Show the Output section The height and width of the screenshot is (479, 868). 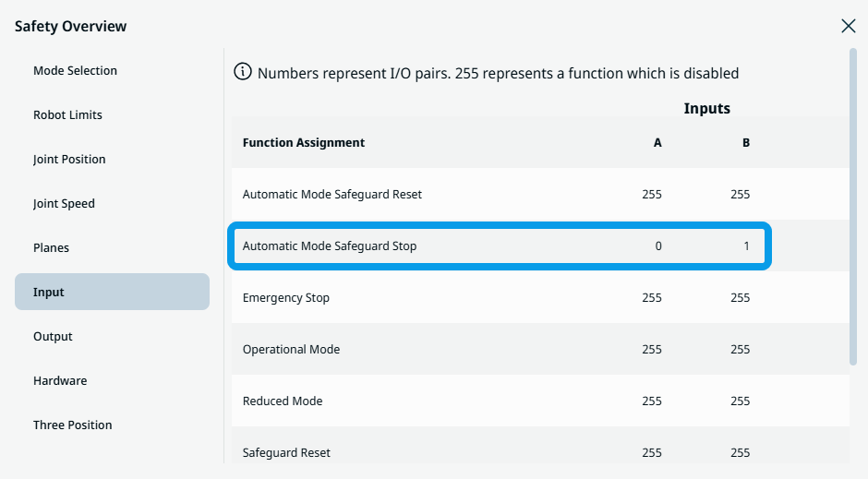pos(53,337)
